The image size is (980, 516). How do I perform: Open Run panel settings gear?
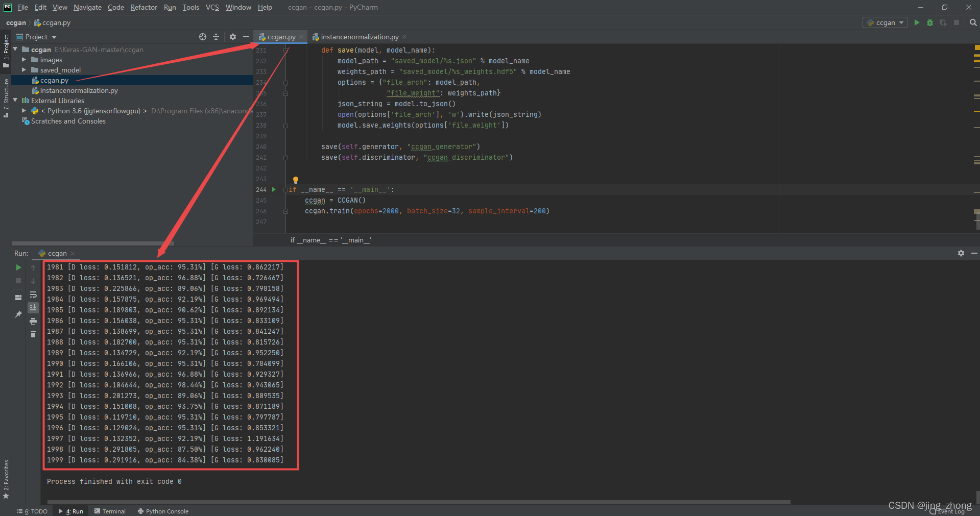961,253
